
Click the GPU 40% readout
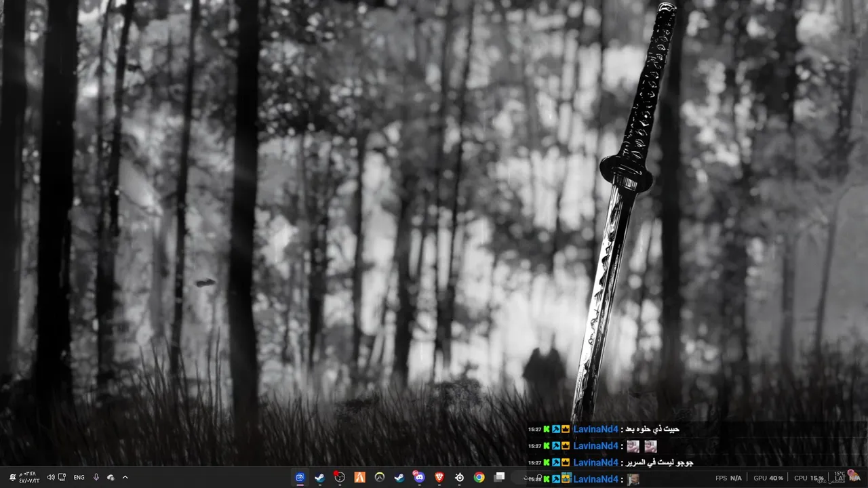pos(768,478)
